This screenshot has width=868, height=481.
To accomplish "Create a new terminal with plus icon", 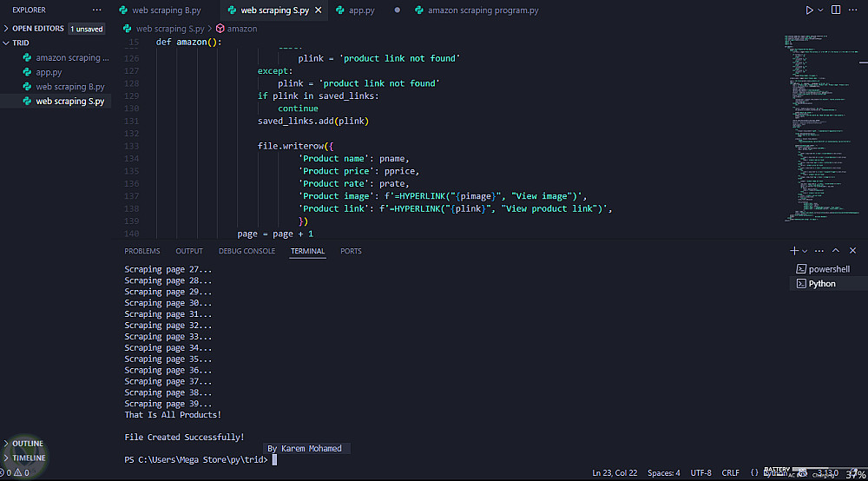I will click(x=794, y=251).
